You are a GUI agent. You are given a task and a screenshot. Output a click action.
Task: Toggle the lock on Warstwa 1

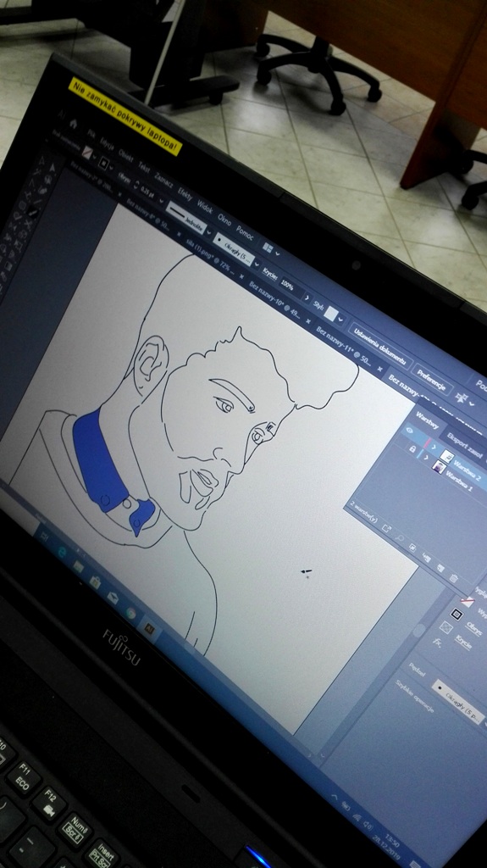(412, 449)
